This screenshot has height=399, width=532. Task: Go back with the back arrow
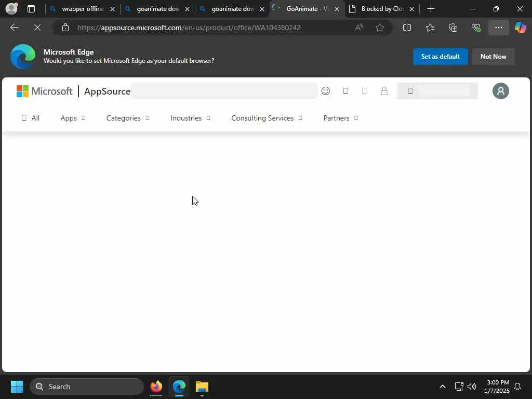click(x=15, y=28)
